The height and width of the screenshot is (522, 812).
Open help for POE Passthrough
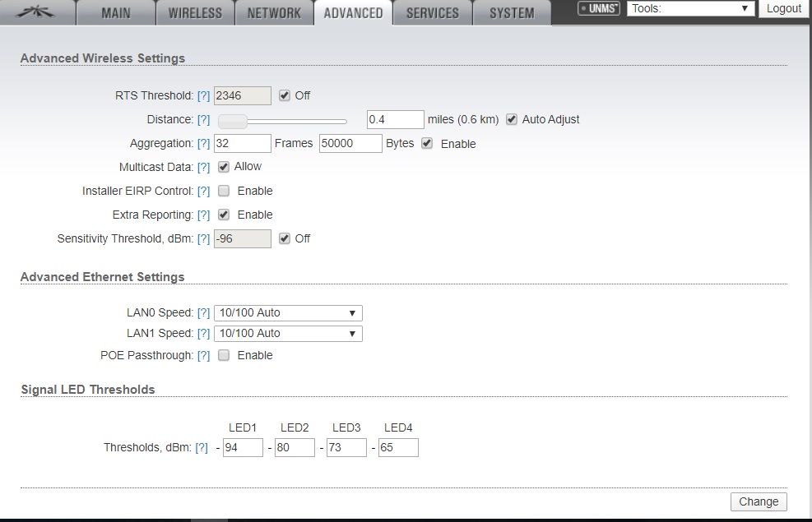(x=203, y=356)
